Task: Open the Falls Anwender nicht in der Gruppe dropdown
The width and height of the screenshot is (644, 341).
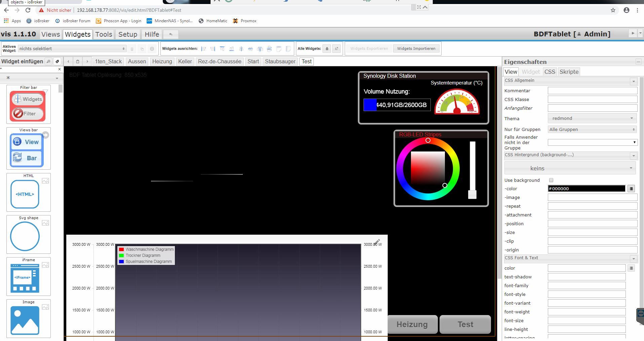Action: (592, 142)
